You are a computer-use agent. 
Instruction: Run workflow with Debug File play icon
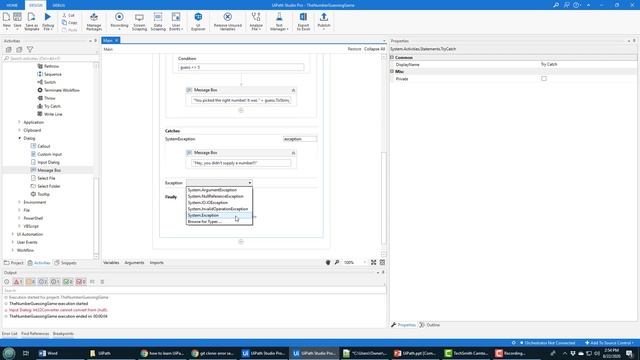[48, 17]
